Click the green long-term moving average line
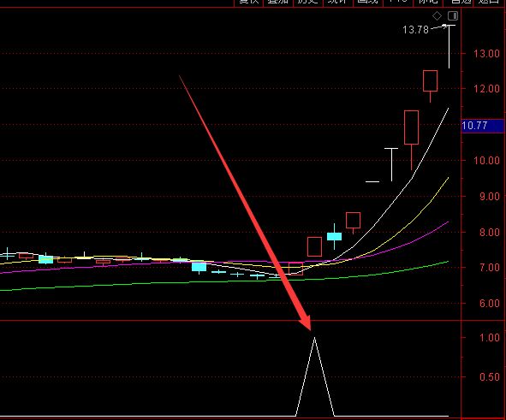Image resolution: width=506 pixels, height=420 pixels. click(x=226, y=281)
